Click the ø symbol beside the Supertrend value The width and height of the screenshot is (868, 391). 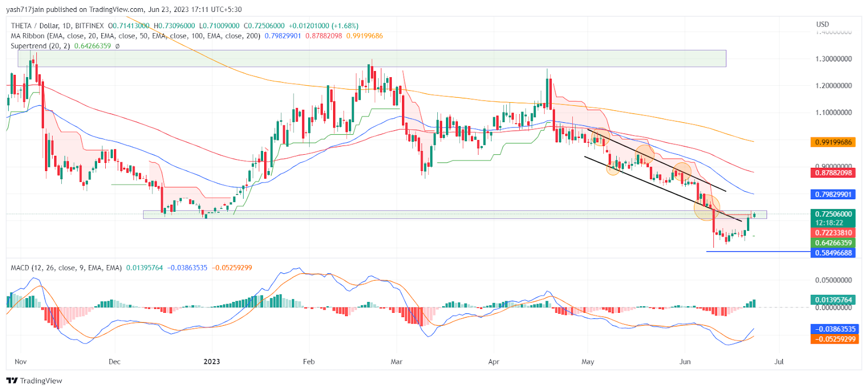[x=117, y=46]
